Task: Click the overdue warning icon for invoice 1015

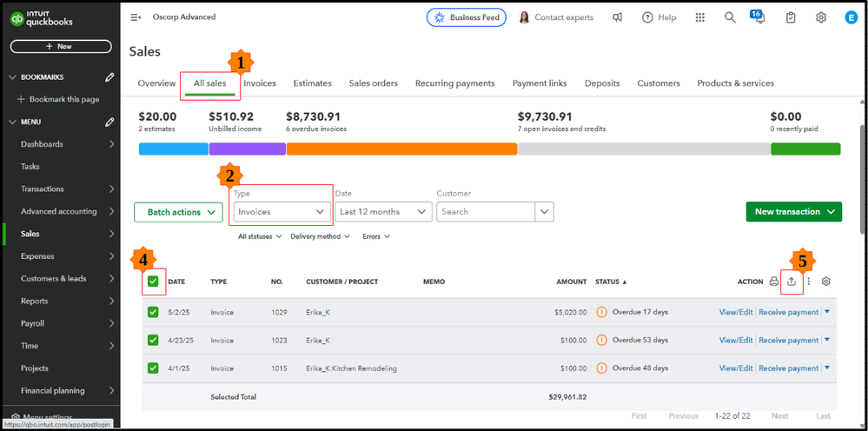Action: pyautogui.click(x=601, y=368)
